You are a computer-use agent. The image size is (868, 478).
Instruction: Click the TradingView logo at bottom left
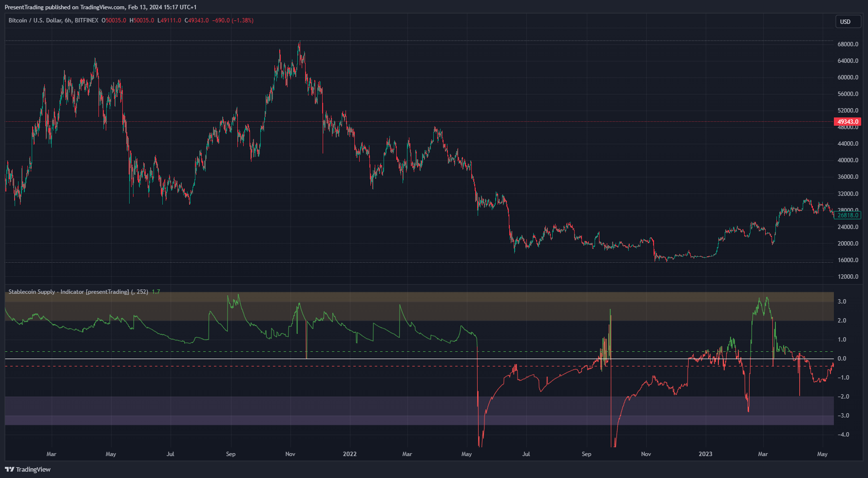[x=28, y=469]
